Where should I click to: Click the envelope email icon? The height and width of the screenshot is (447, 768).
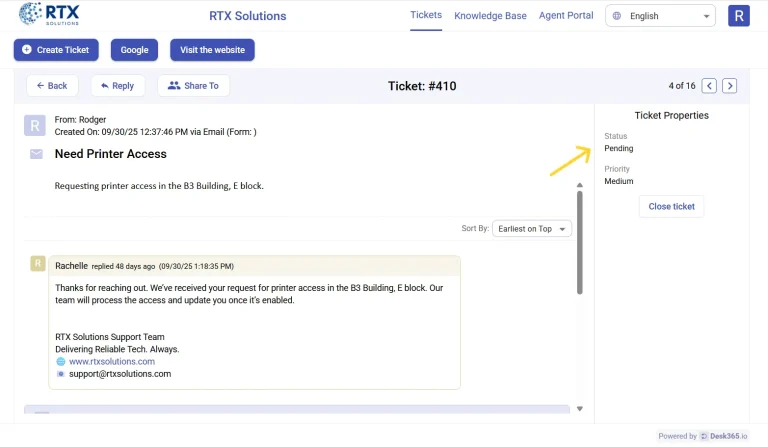(x=36, y=154)
